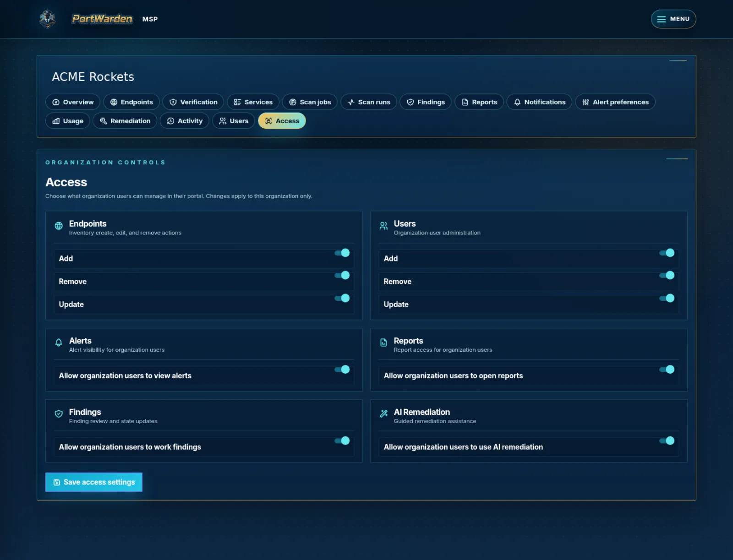Click the PortWarden mascot logo icon

click(47, 19)
